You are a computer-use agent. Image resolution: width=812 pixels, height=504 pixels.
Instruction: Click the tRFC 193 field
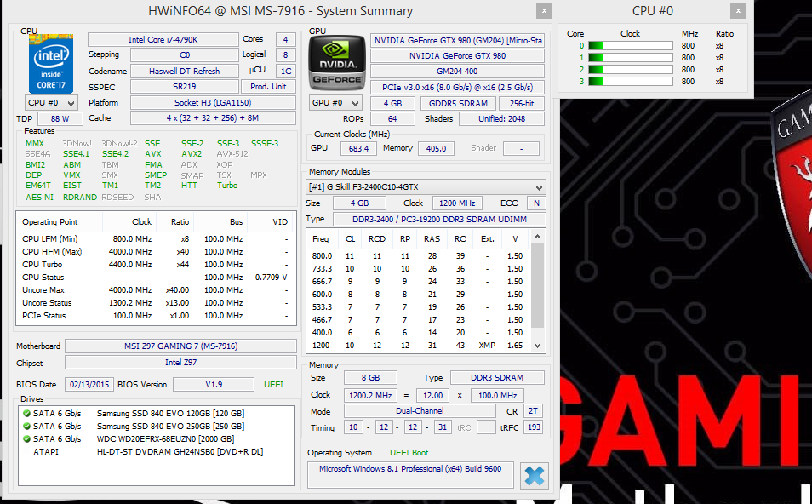(x=534, y=427)
